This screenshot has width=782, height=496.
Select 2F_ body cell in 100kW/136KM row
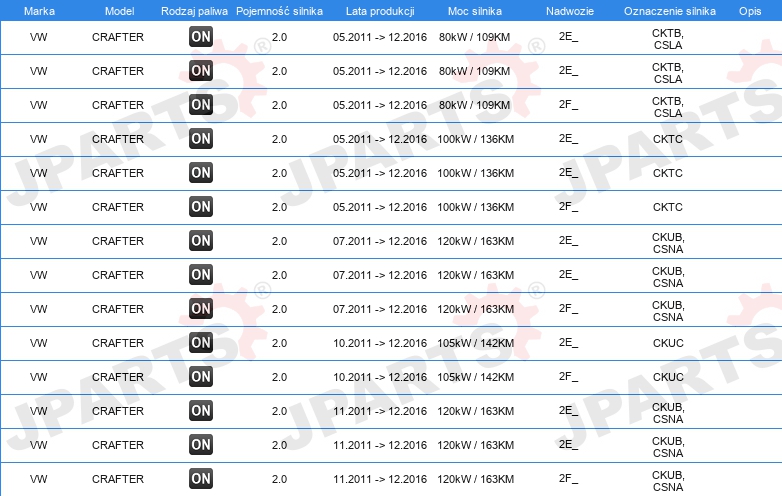tap(569, 206)
